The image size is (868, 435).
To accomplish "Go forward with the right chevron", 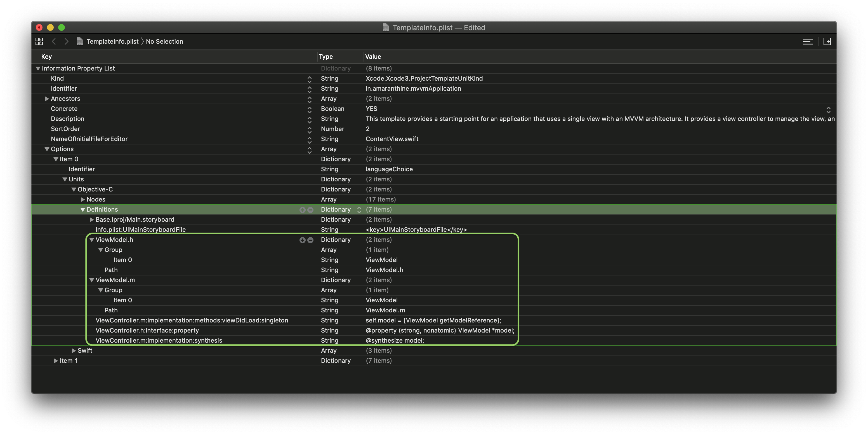I will (x=66, y=41).
